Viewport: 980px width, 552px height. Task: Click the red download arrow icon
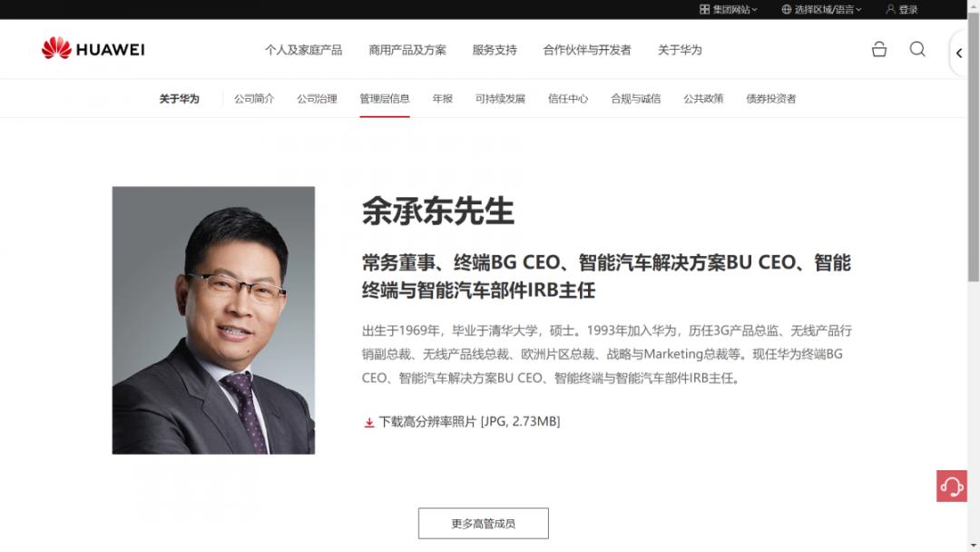(x=368, y=422)
